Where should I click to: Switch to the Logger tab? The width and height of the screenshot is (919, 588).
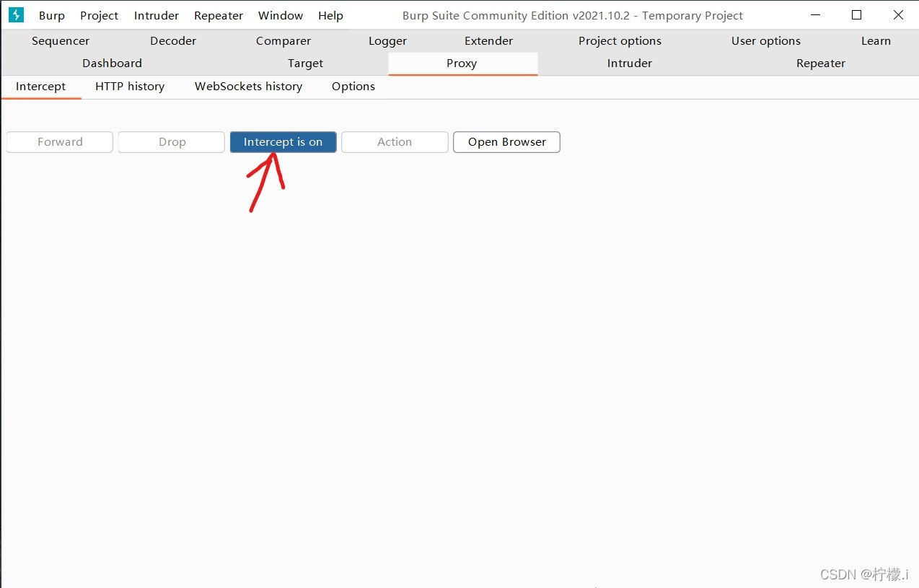point(388,41)
